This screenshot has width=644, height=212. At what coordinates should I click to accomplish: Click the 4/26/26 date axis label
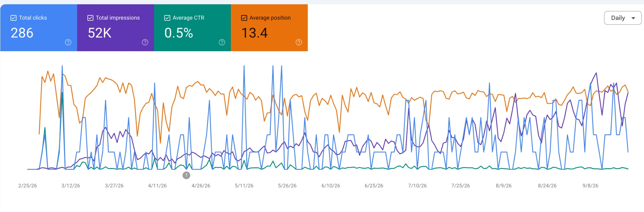coord(201,186)
